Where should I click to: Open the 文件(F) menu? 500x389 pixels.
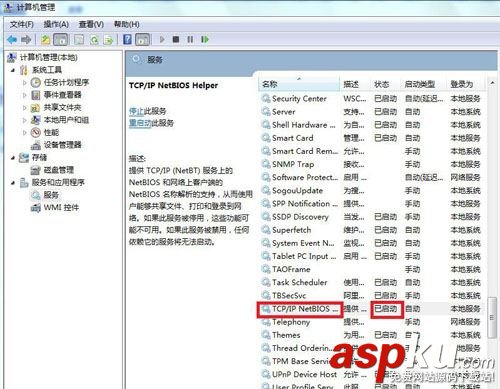click(22, 24)
